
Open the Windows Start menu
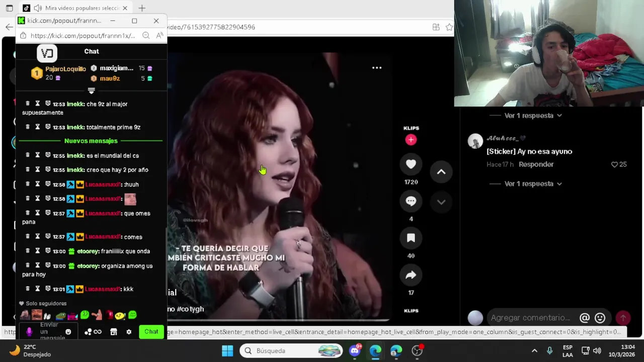(x=227, y=350)
